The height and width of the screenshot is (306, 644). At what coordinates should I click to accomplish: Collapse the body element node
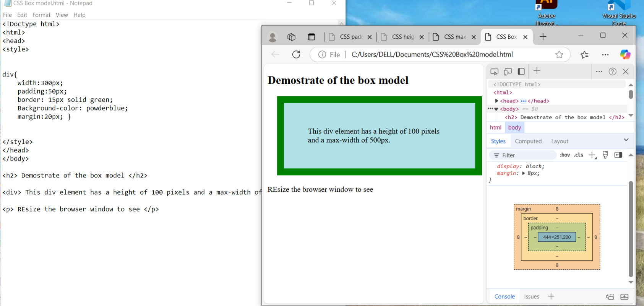coord(496,109)
